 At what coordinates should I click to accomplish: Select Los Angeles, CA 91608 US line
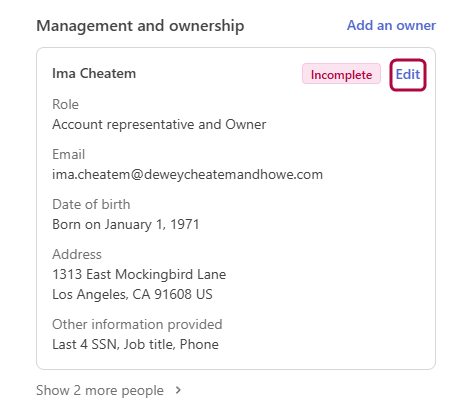point(132,295)
